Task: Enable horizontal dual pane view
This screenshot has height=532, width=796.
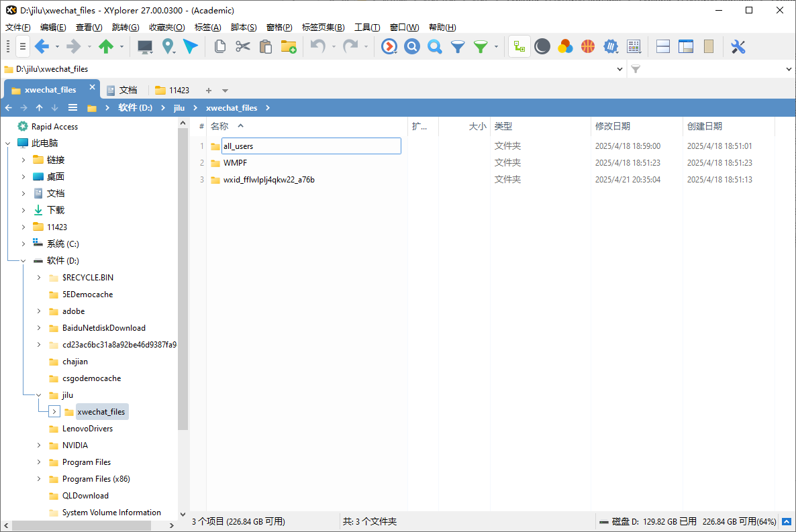Action: [662, 46]
